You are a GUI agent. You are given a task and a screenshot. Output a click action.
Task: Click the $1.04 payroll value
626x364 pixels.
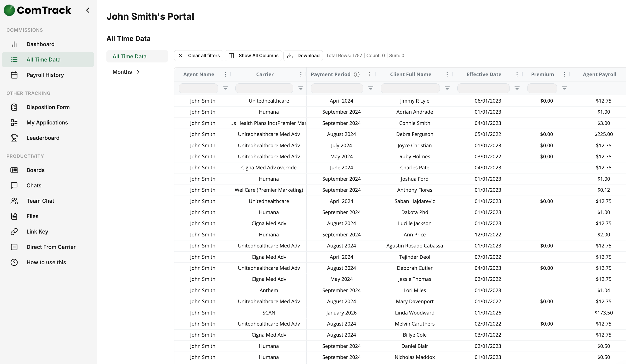pyautogui.click(x=603, y=290)
